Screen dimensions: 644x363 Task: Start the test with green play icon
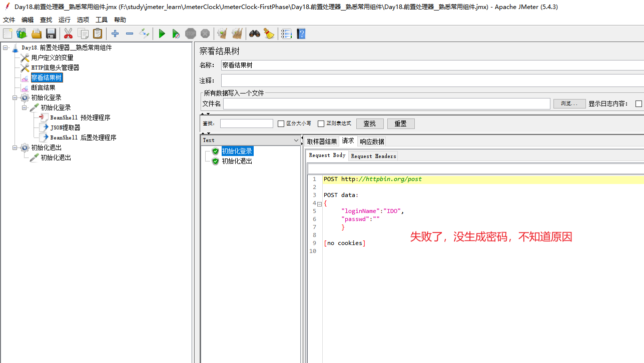coord(162,33)
